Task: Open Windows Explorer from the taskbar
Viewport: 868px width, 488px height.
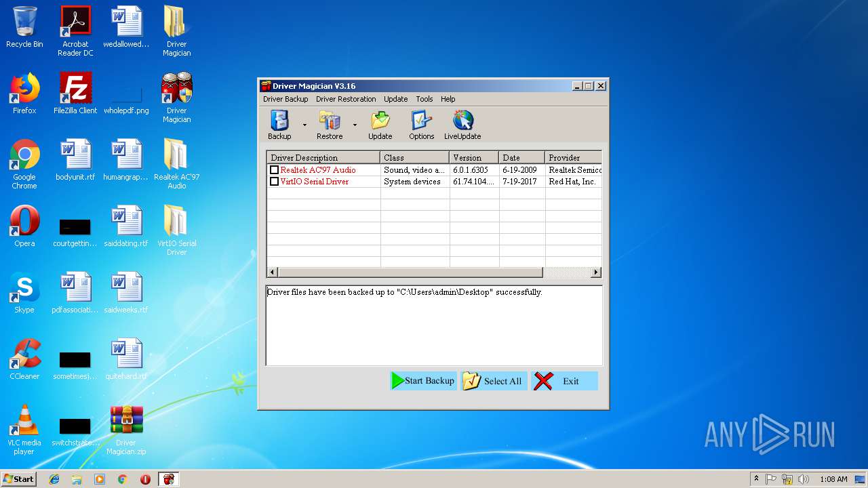Action: coord(77,479)
